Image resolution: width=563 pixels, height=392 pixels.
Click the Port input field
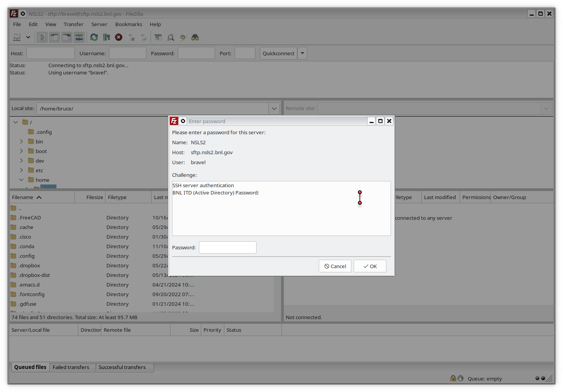click(245, 53)
